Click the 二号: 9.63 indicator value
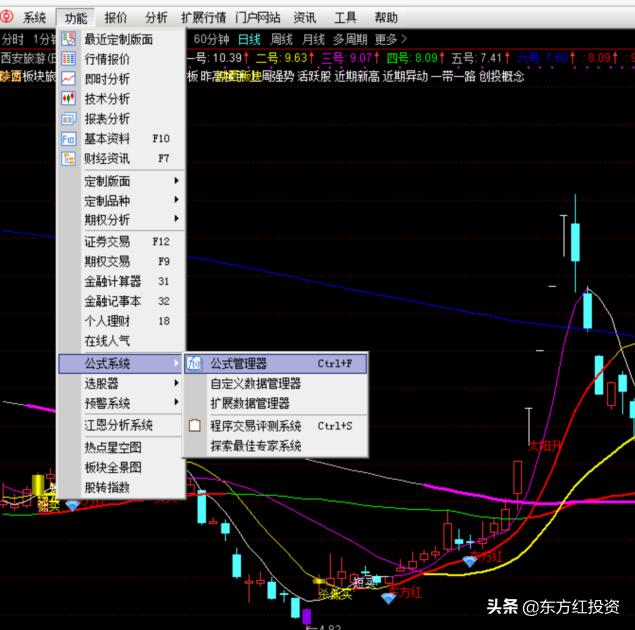Viewport: 635px width, 630px height. point(285,58)
